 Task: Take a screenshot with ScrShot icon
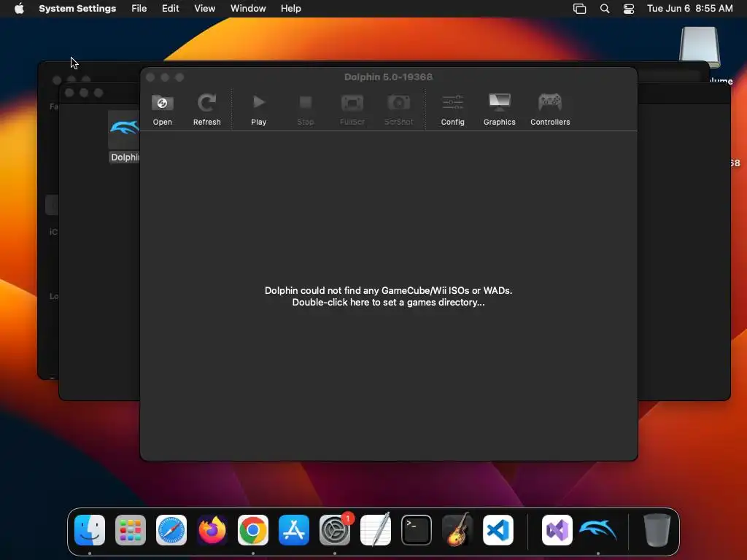point(399,110)
